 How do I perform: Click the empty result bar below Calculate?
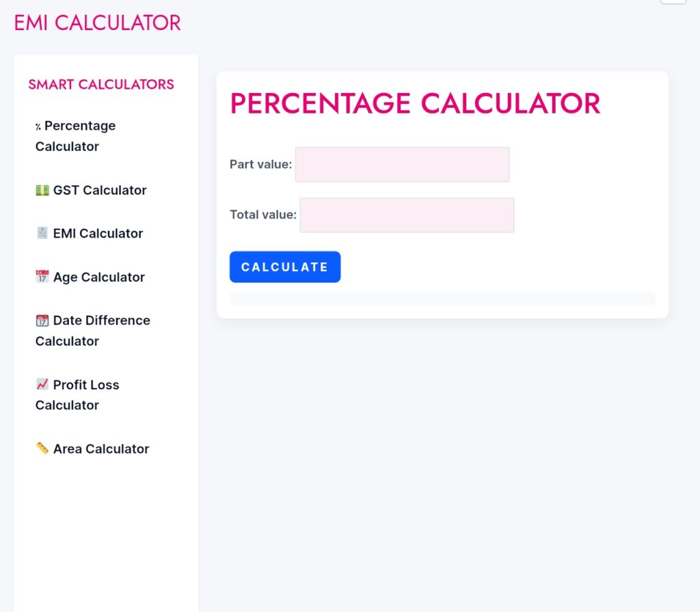(442, 298)
